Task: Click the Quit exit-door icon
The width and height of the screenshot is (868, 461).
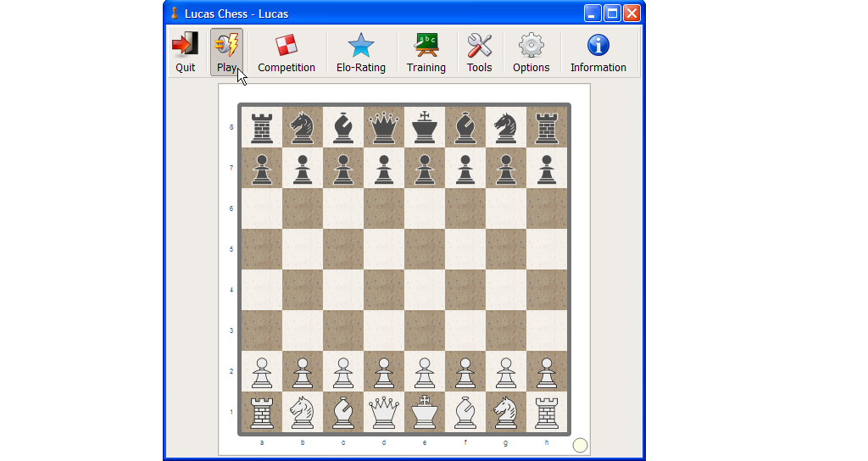Action: click(185, 45)
